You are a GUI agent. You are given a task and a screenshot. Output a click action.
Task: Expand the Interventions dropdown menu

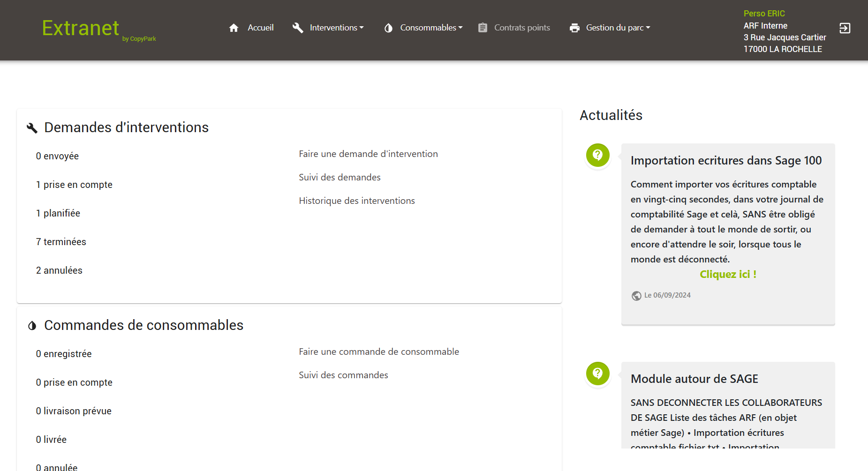pyautogui.click(x=336, y=28)
